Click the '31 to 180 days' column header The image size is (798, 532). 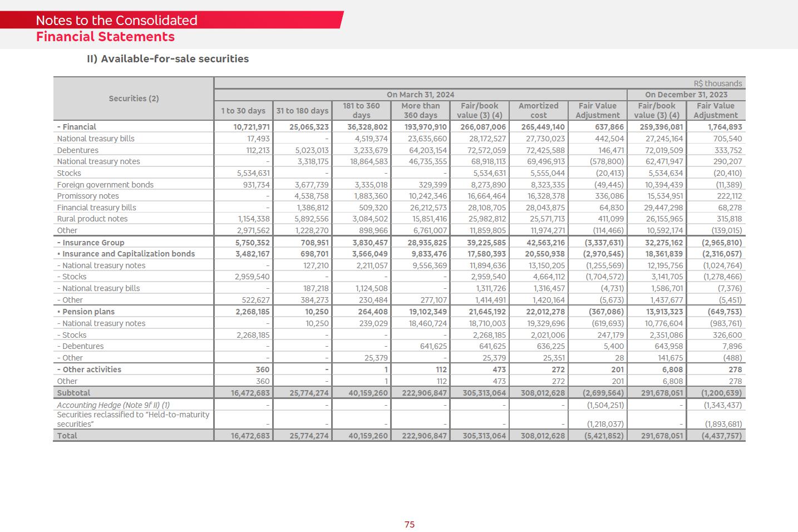(x=302, y=111)
